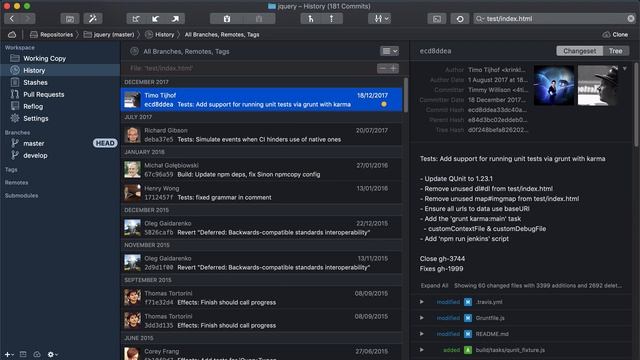Go to Repositories in the breadcrumb
640x360 pixels.
pos(51,35)
